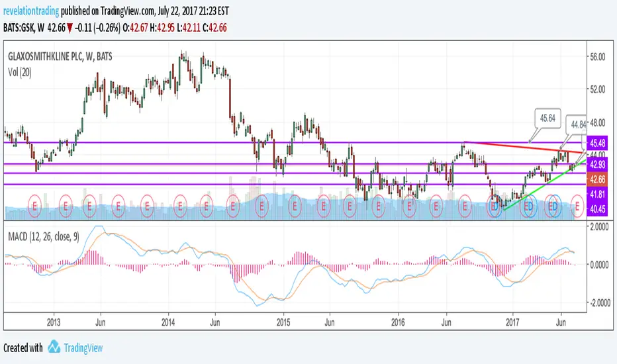Image resolution: width=617 pixels, height=364 pixels.
Task: Click the 45.64 price callout
Action: coord(547,118)
